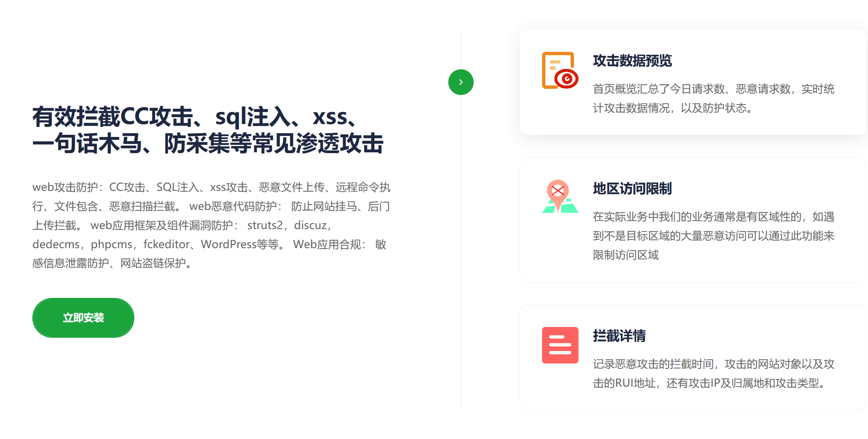
Task: Click the red list interception details icon
Action: pos(560,345)
